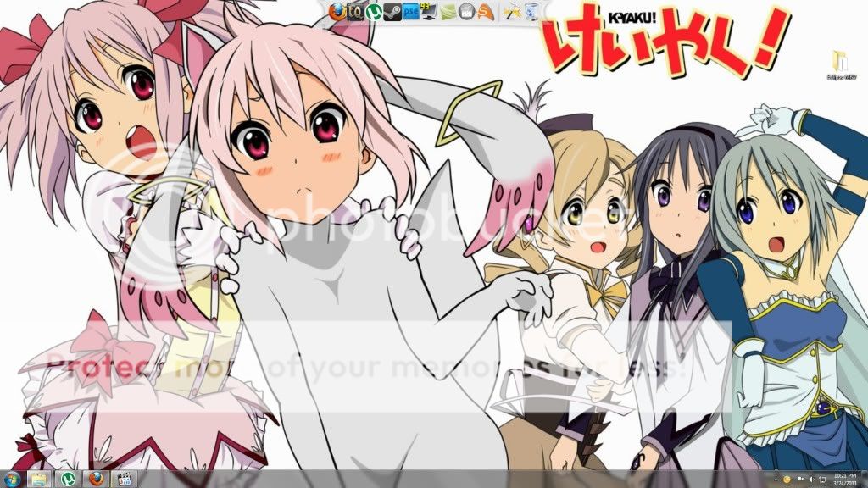Viewport: 868px width, 488px height.
Task: Open uTorrent from the top dock
Action: click(x=374, y=12)
